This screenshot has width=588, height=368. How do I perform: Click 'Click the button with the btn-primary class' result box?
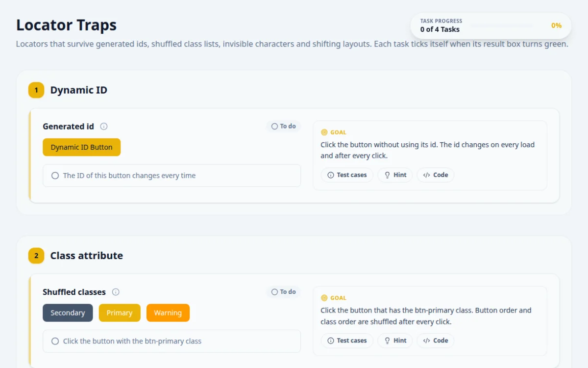click(171, 341)
